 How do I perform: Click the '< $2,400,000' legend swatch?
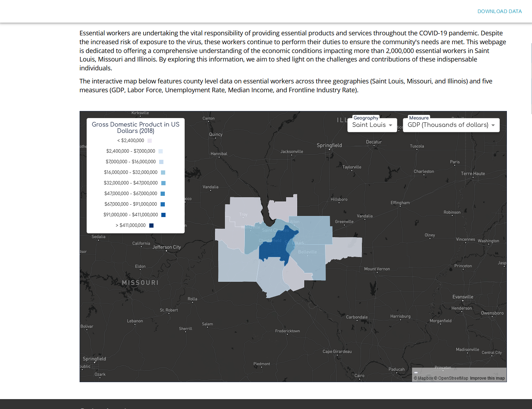[150, 141]
